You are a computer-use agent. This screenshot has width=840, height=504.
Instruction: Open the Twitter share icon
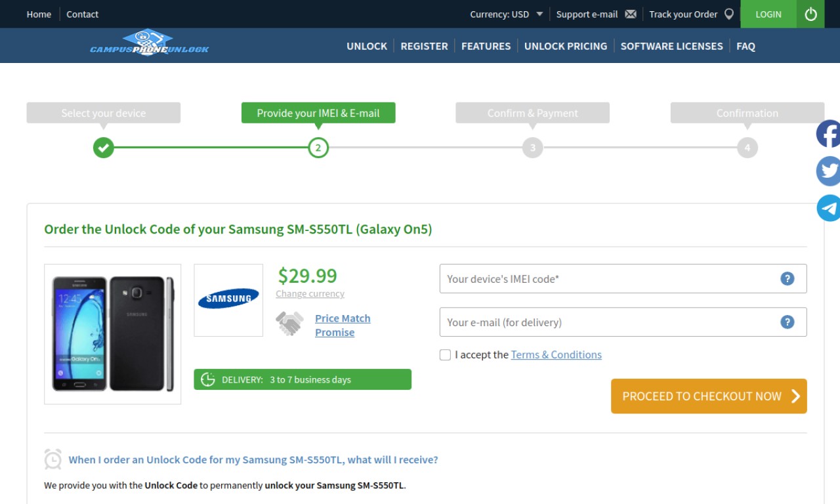point(828,171)
